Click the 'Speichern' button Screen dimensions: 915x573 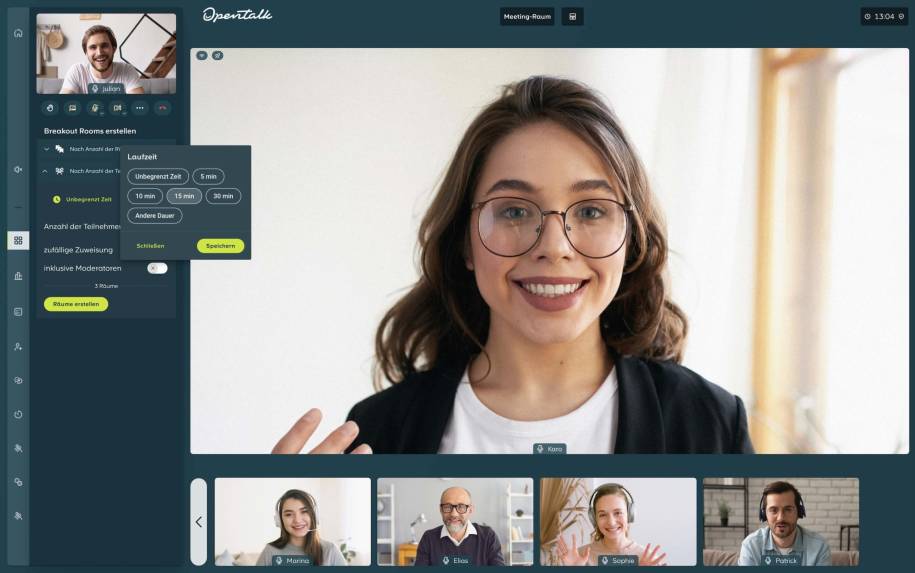221,246
